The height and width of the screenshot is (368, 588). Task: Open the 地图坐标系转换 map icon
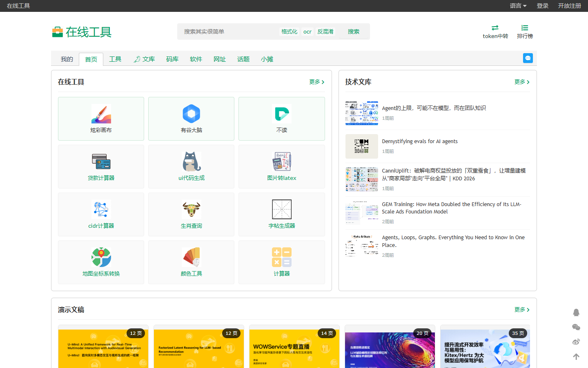[101, 258]
